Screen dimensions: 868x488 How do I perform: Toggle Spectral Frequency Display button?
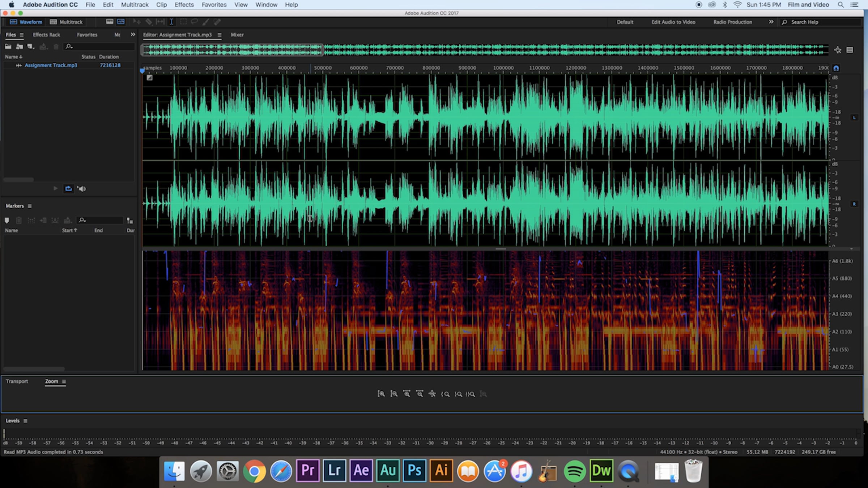(110, 22)
